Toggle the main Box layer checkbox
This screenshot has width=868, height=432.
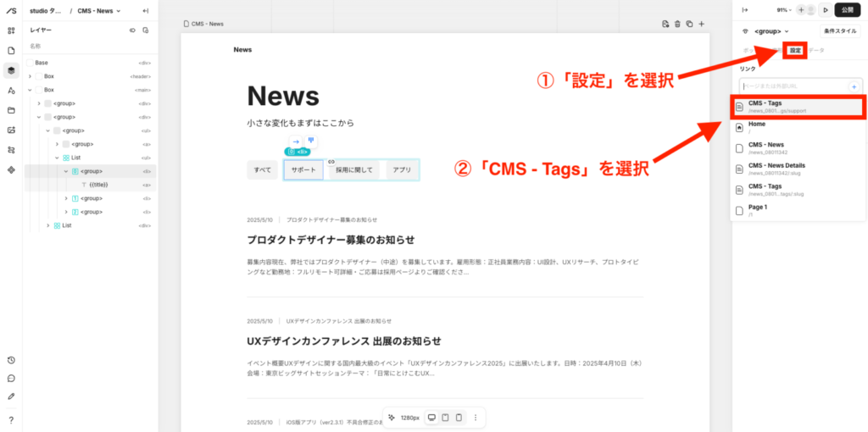39,90
